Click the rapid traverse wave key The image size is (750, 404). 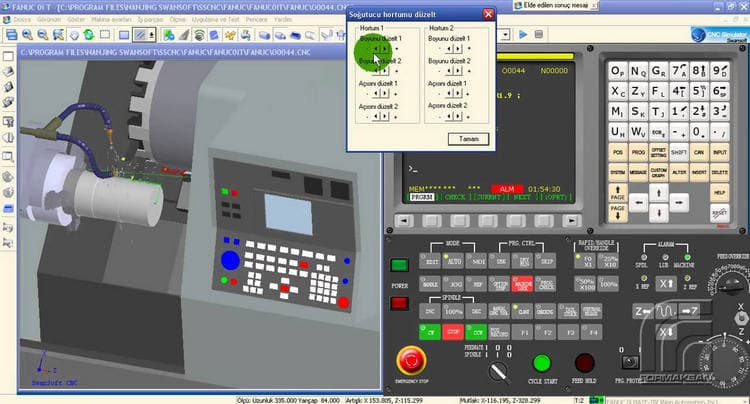(x=665, y=311)
